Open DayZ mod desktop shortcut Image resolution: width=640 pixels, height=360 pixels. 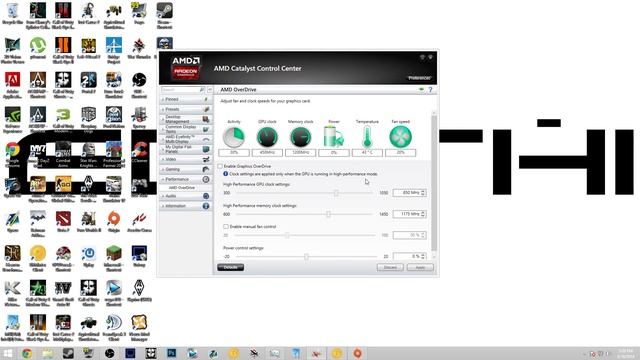pyautogui.click(x=38, y=154)
